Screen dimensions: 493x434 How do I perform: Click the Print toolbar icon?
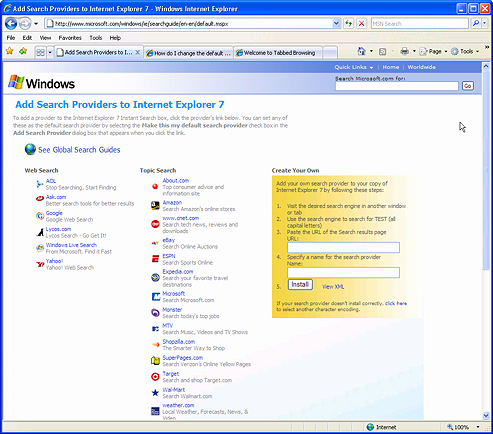click(x=404, y=51)
